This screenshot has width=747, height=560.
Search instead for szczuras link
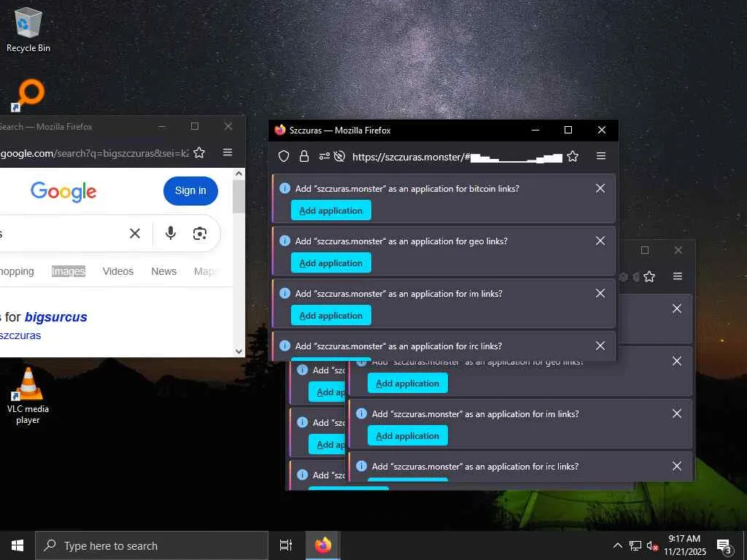[x=20, y=335]
